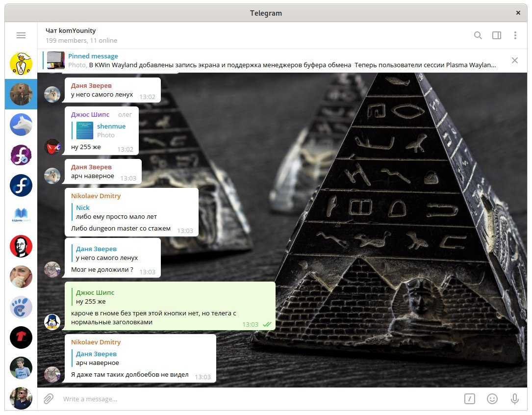Viewport: 532px width, 415px height.
Task: Open the yellow penguin chat in sidebar
Action: tap(21, 63)
